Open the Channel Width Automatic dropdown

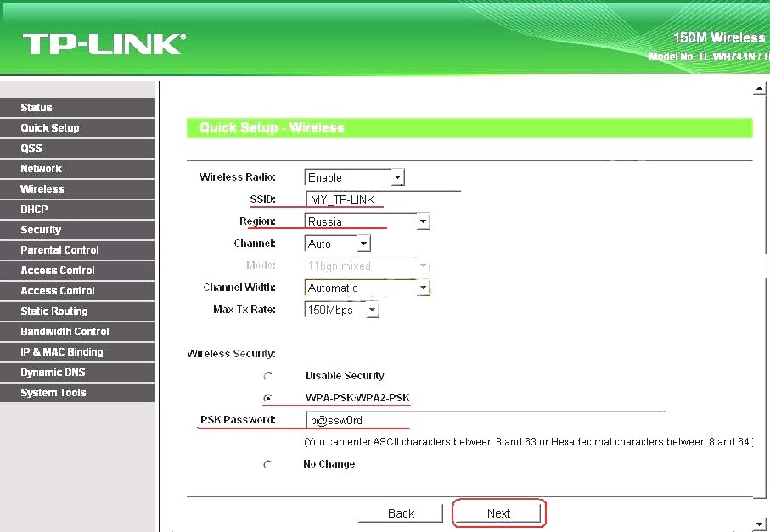tap(367, 288)
